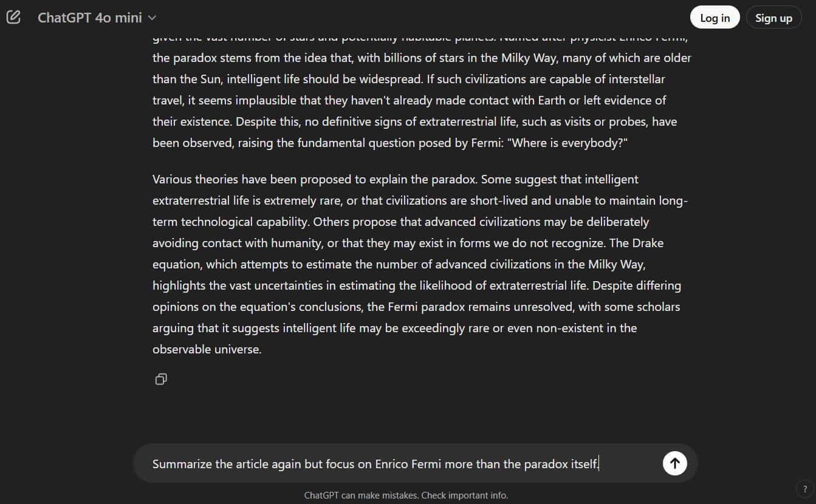The width and height of the screenshot is (816, 504).
Task: Open the ChatGPT 4o mini model selector
Action: tap(97, 18)
